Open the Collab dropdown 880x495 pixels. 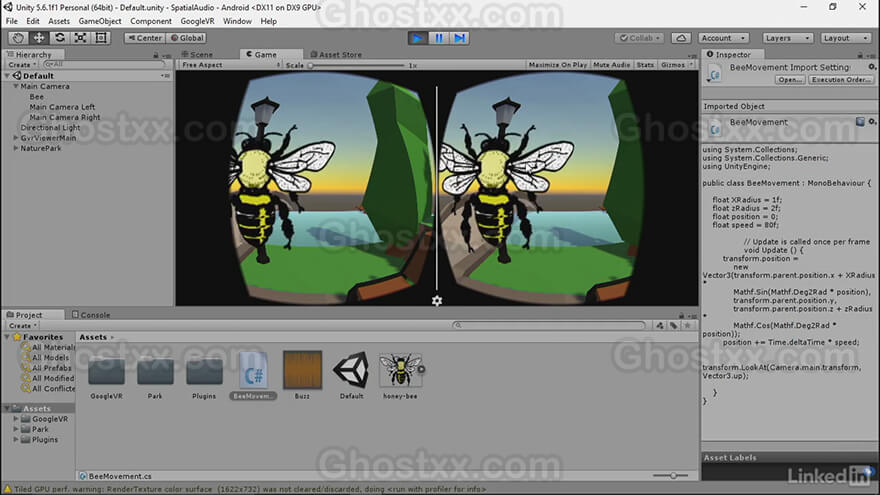(x=639, y=38)
